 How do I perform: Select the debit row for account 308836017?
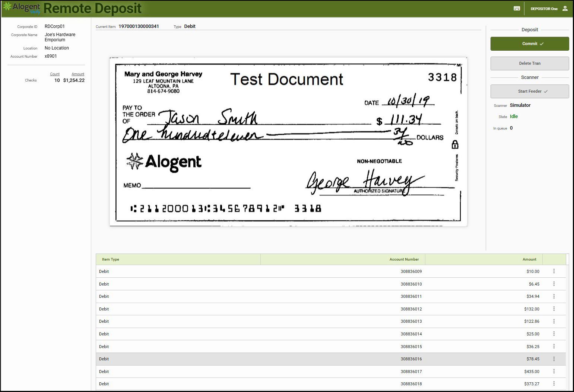[x=261, y=372]
